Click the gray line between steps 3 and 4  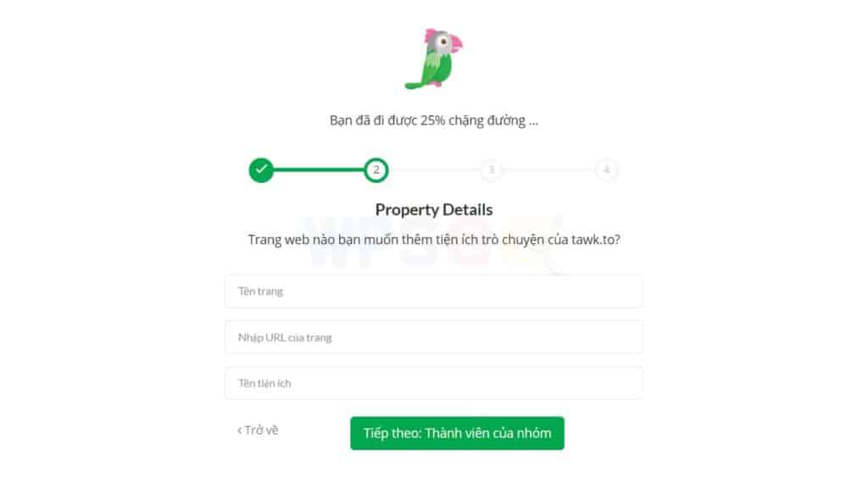coord(549,169)
